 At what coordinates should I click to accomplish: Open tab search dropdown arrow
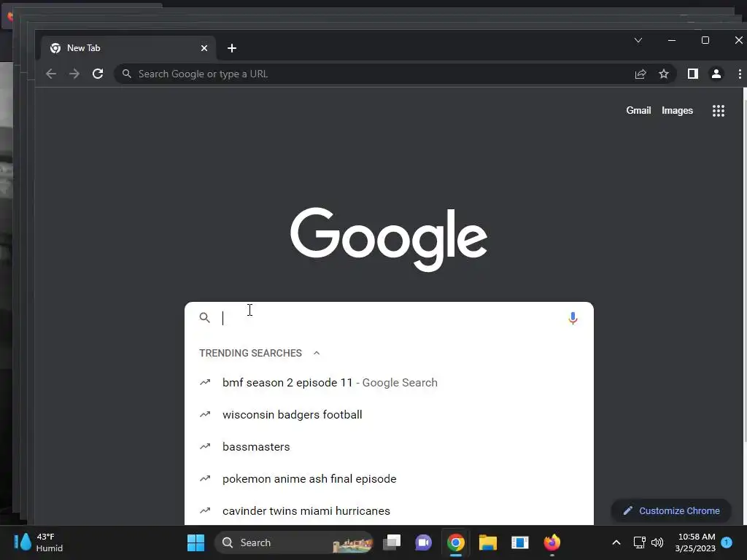click(638, 41)
